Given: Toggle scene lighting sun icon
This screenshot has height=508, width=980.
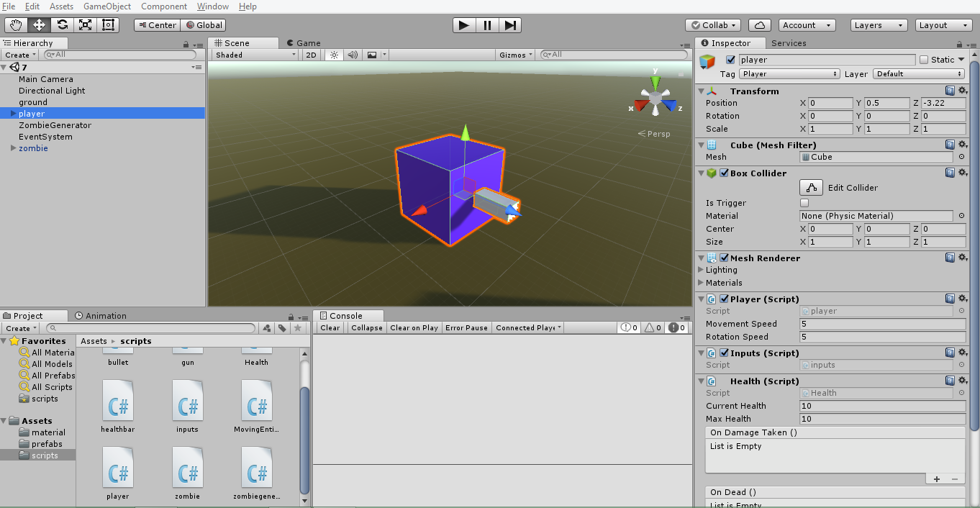Looking at the screenshot, I should [334, 55].
